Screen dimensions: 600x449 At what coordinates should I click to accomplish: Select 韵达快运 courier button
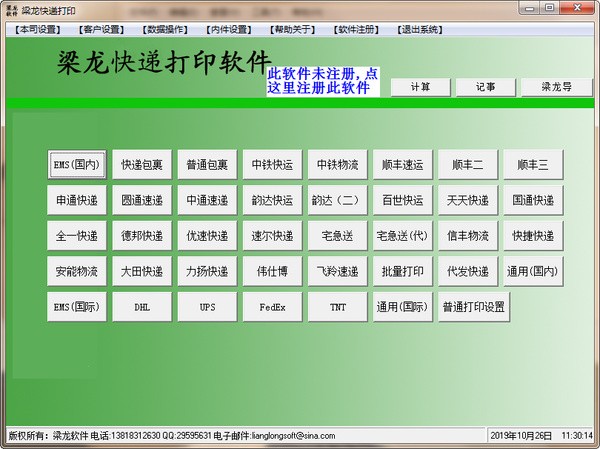point(272,200)
